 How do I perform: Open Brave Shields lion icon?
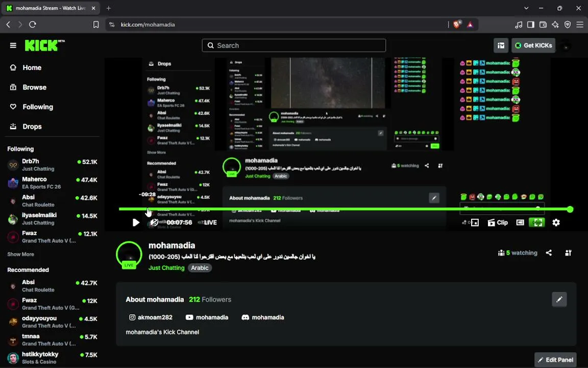click(x=457, y=25)
